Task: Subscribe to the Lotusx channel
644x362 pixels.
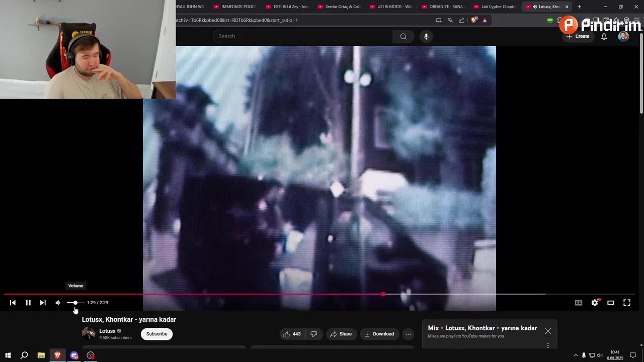Action: (157, 334)
